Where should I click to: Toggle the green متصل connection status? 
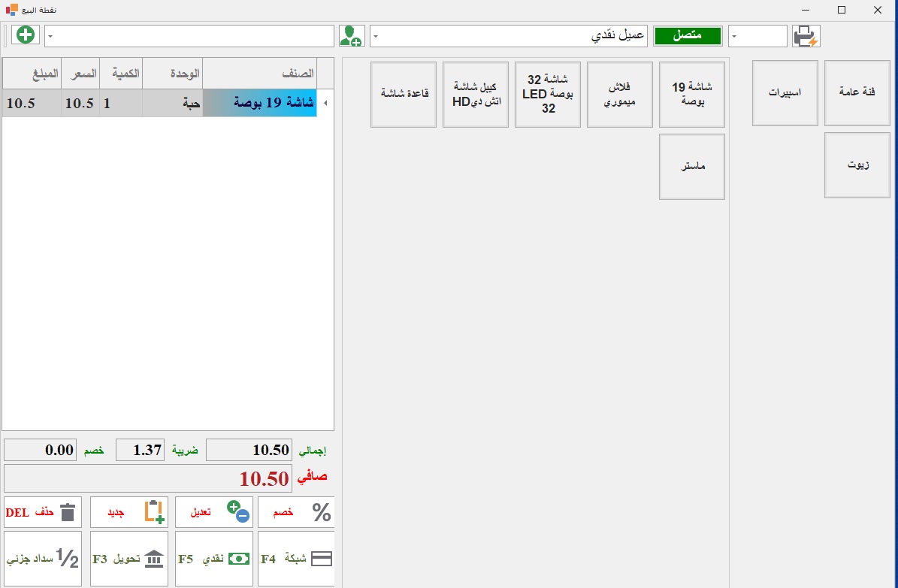point(687,36)
